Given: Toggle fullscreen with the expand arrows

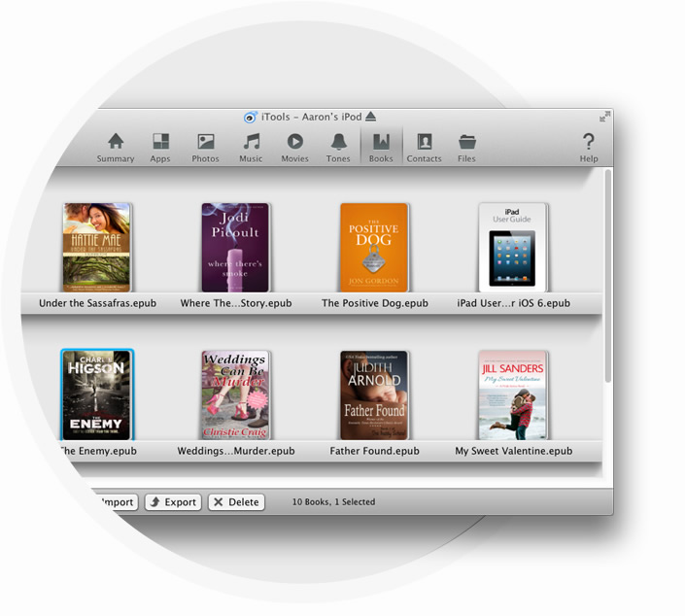Looking at the screenshot, I should click(x=604, y=117).
